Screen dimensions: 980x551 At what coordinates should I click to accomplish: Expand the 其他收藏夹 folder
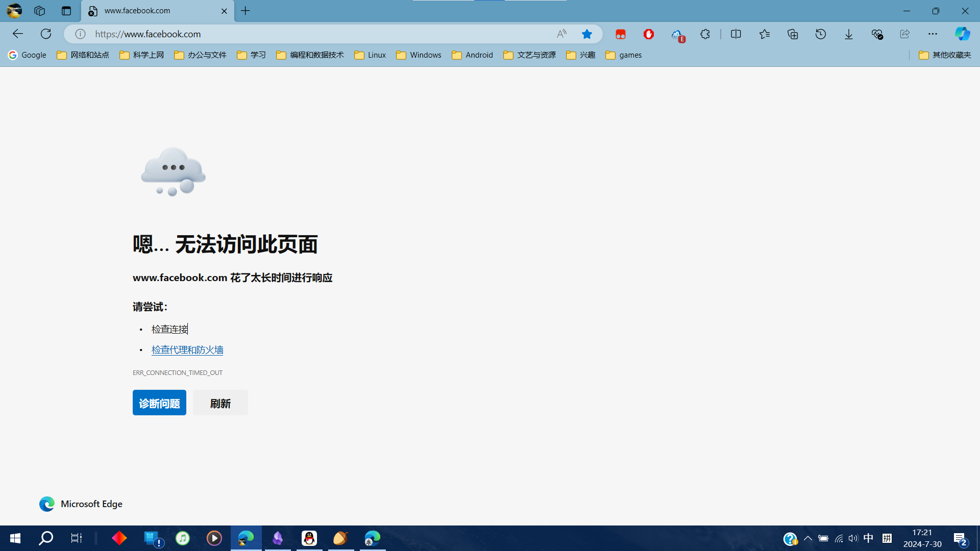pos(945,55)
